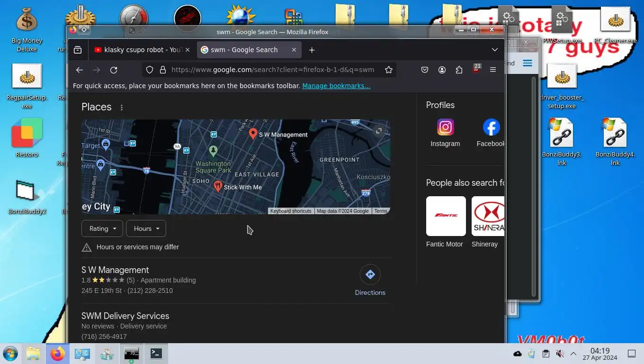Unmute audio via the volume tray icon
The height and width of the screenshot is (364, 644).
click(x=559, y=354)
